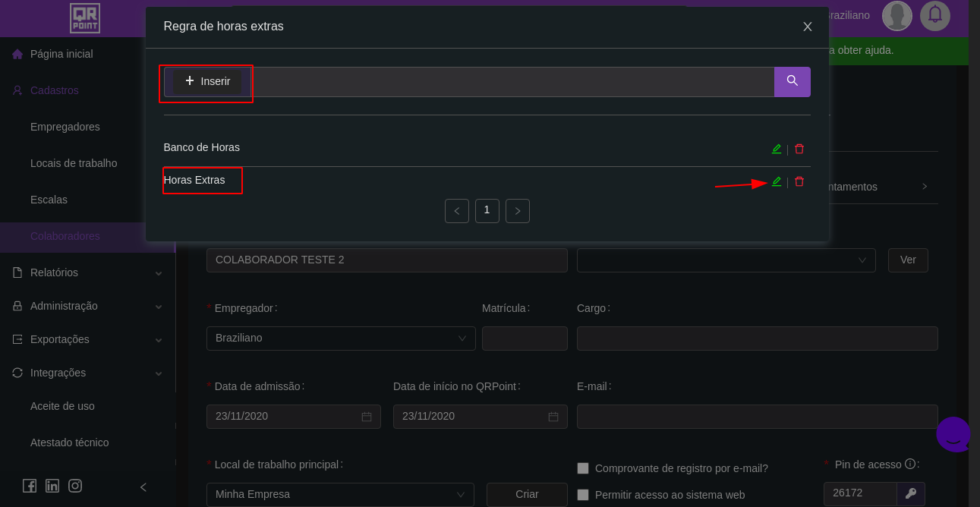980x507 pixels.
Task: Open Escalas in the sidebar
Action: (x=49, y=200)
